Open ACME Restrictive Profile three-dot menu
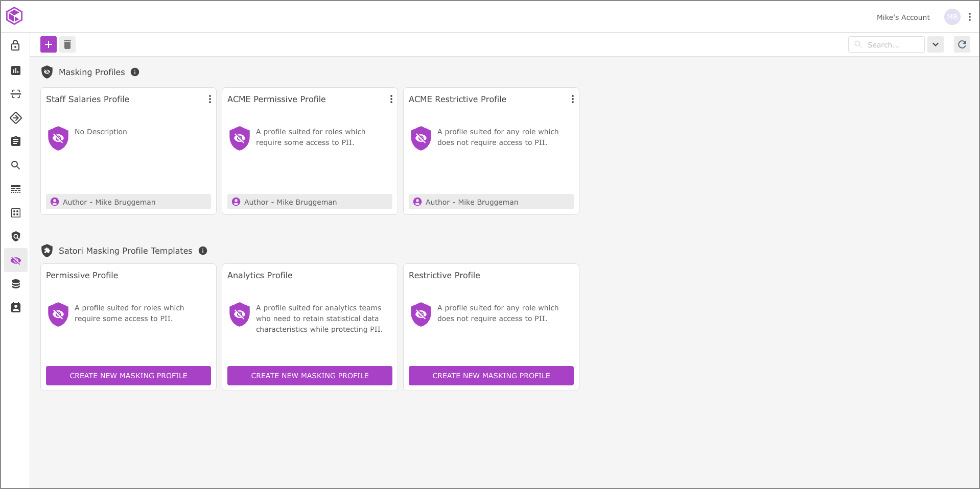Image resolution: width=980 pixels, height=489 pixels. click(x=573, y=99)
